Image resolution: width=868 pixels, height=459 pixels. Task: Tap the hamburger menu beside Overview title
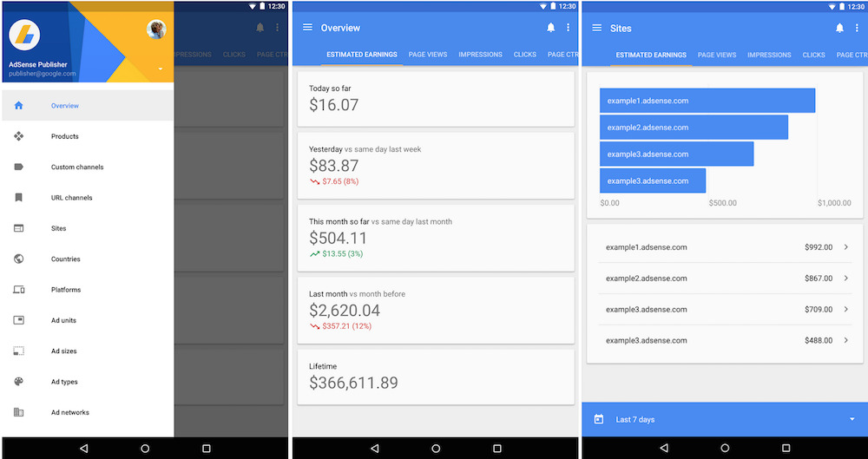click(x=307, y=28)
